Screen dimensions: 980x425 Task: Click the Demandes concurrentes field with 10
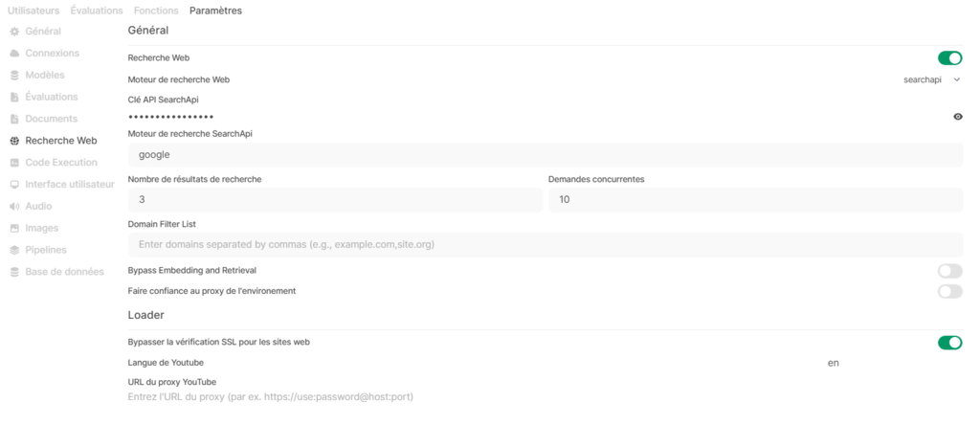coord(756,200)
